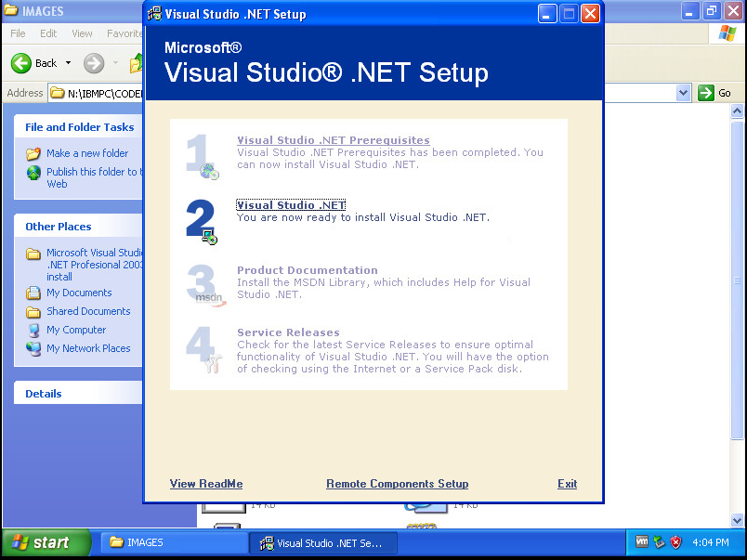Click the IMAGES window folder title icon
Viewport: 747px width, 560px height.
(10, 10)
